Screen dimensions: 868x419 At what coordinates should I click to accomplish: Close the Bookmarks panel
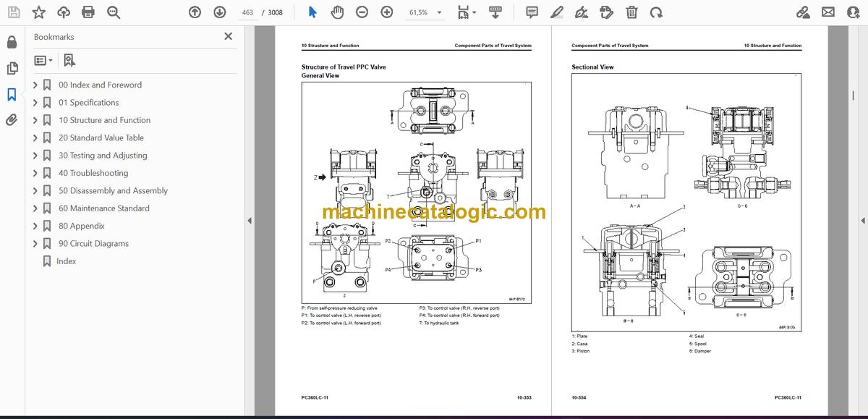(x=228, y=36)
